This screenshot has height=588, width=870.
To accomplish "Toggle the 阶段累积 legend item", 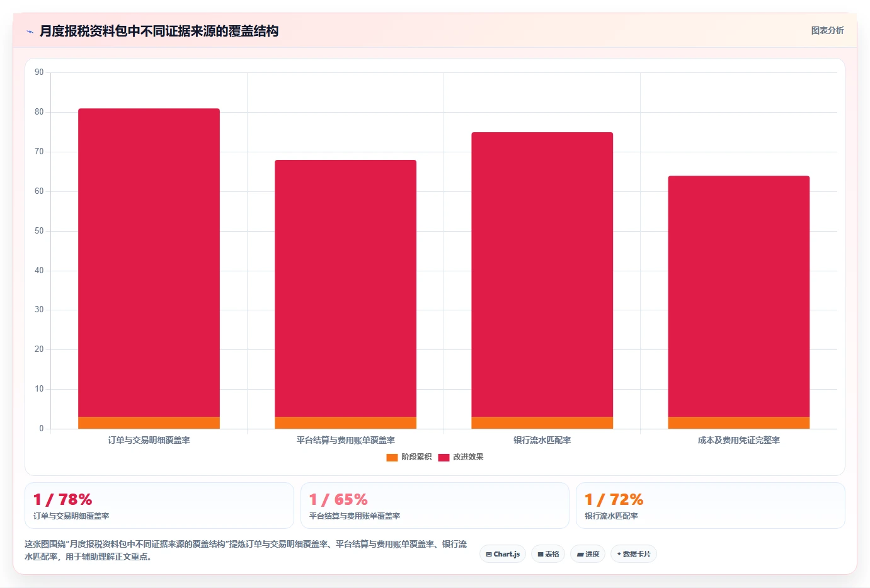I will pyautogui.click(x=409, y=457).
